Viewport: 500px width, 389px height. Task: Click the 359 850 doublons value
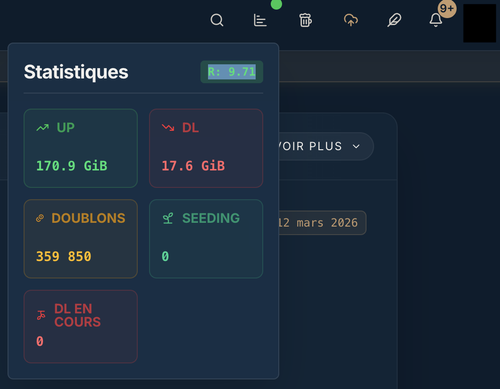tap(64, 256)
